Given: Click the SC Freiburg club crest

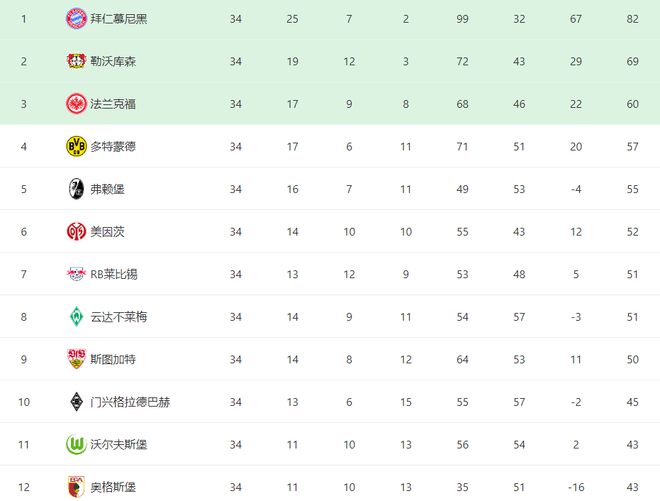Looking at the screenshot, I should [x=76, y=189].
